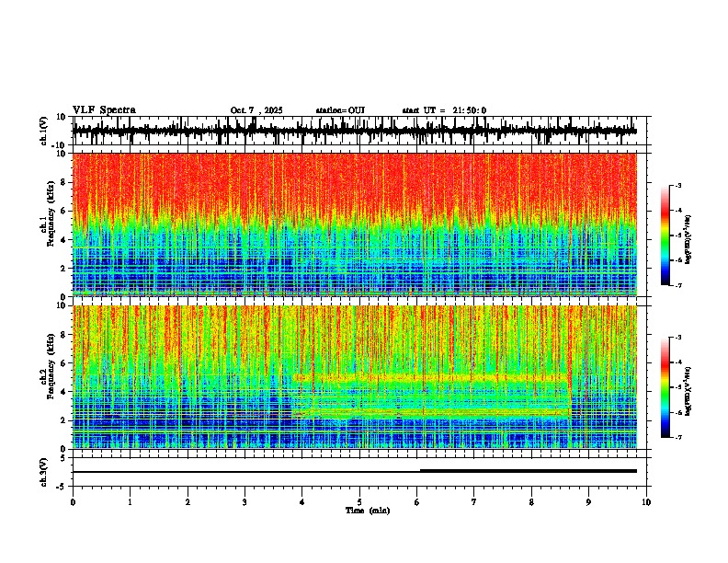
Task: Click the time-axis tick label "0"
Action: point(73,502)
